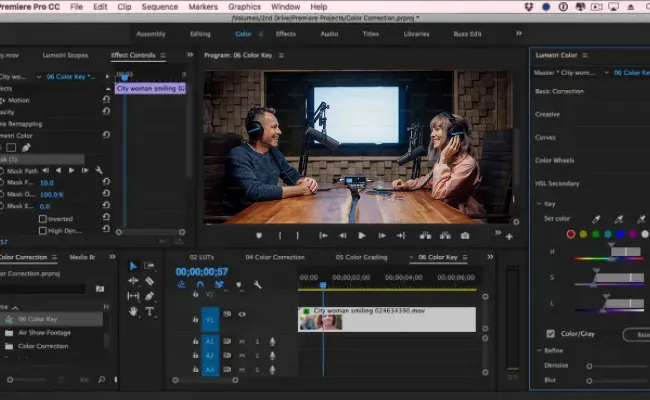Toggle the High Dynamic Range checkbox

click(x=42, y=230)
